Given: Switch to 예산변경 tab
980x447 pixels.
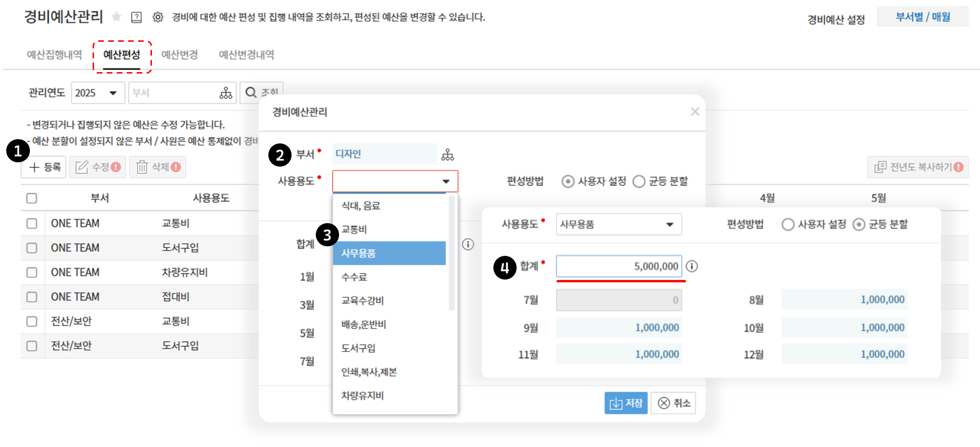Looking at the screenshot, I should click(x=179, y=55).
